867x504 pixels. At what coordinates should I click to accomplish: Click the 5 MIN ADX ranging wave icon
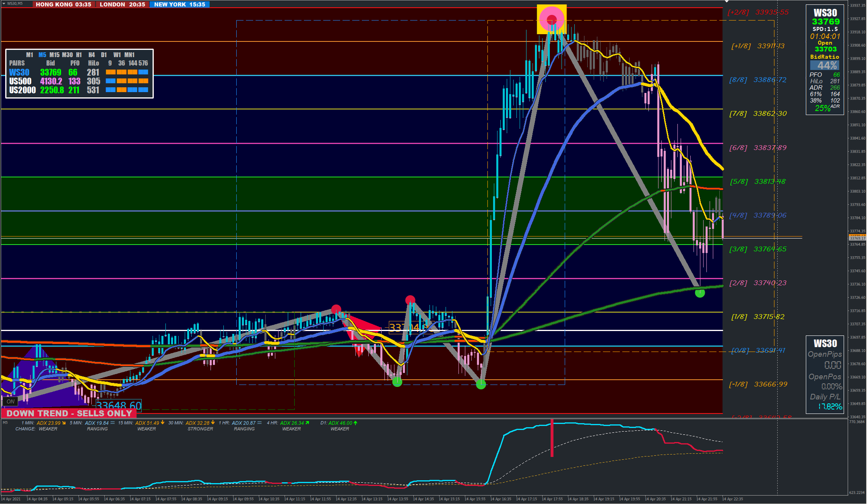(113, 423)
